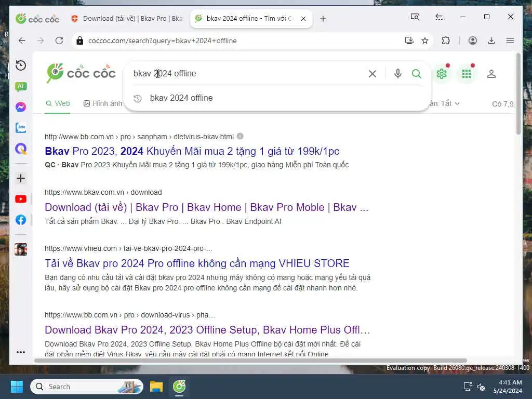Bookmark this page with star icon

424,41
